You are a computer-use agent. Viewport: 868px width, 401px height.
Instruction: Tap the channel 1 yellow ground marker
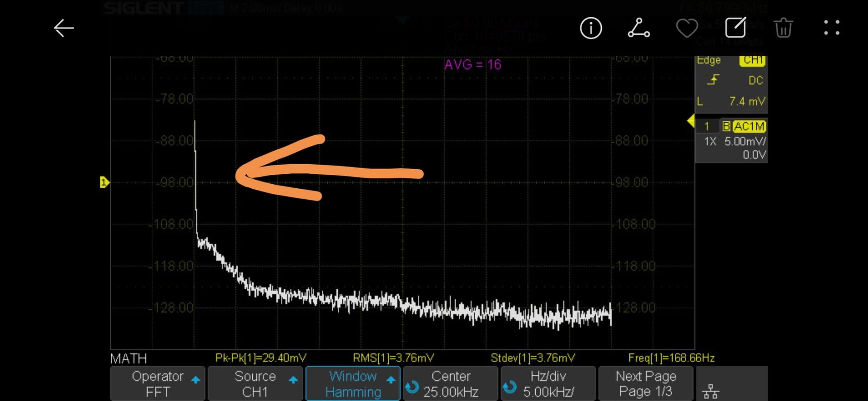pyautogui.click(x=104, y=182)
